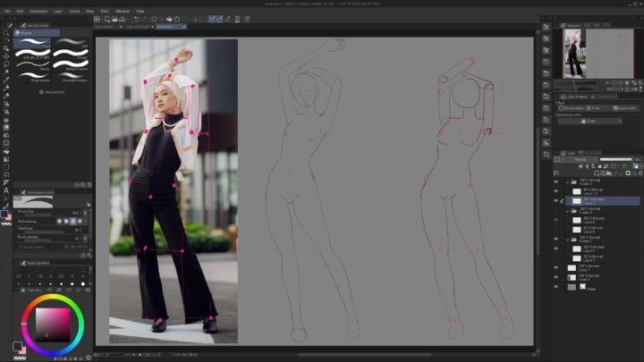644x362 pixels.
Task: Select the Text tool
Action: [6, 190]
